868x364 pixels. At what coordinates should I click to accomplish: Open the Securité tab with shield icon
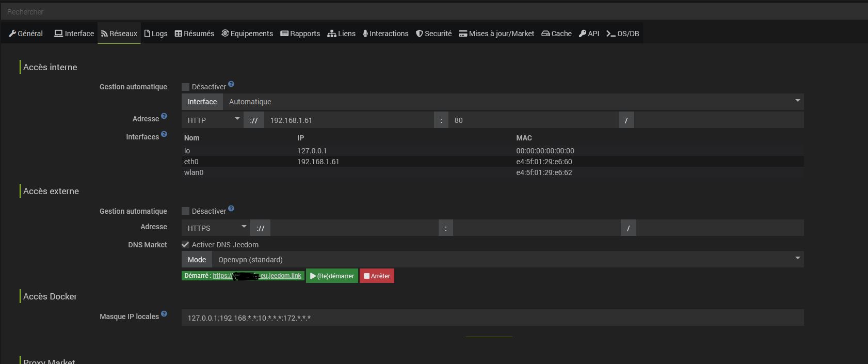click(433, 34)
